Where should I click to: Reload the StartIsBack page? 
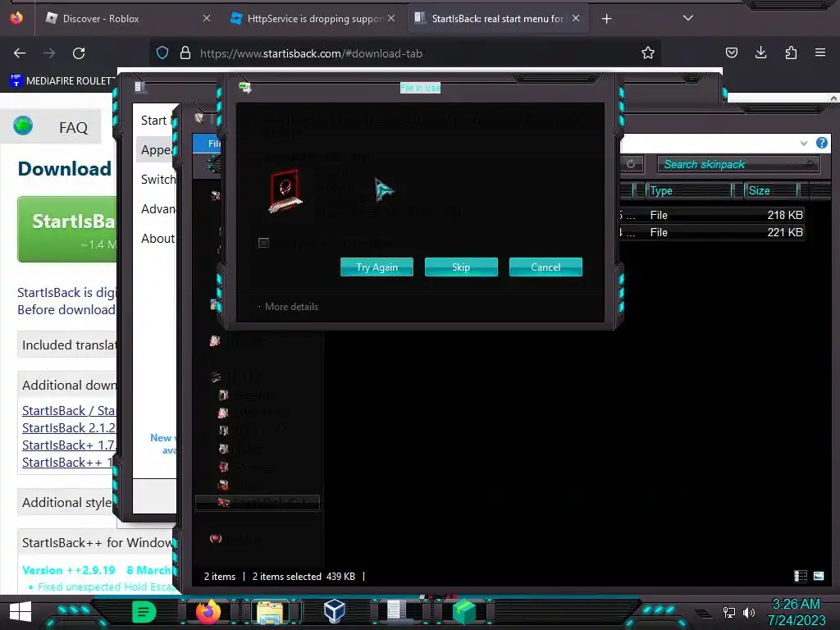[79, 53]
